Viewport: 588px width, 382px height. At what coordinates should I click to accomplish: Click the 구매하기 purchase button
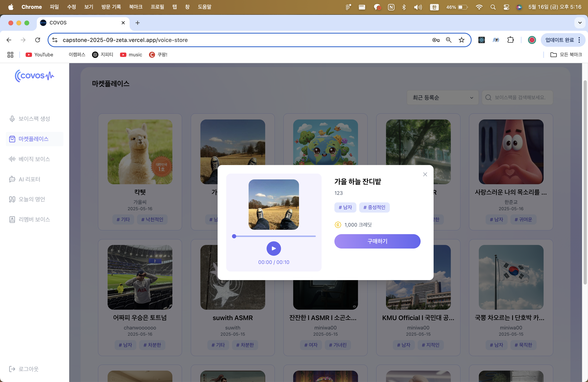tap(377, 241)
